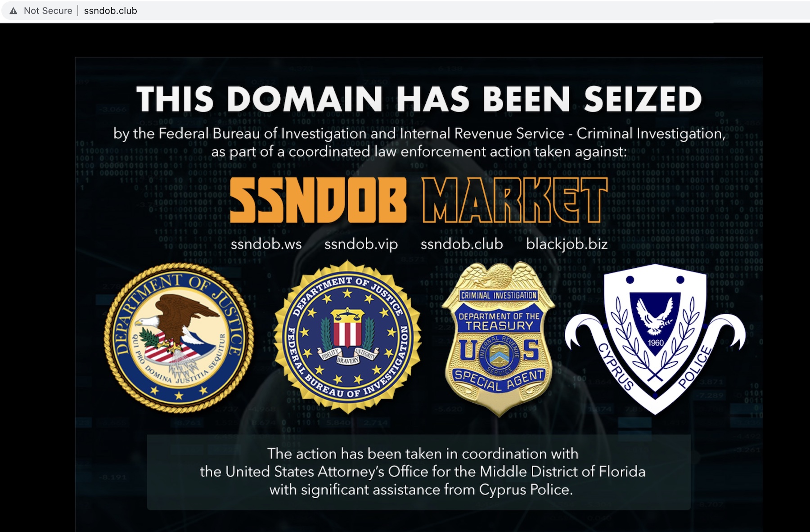The width and height of the screenshot is (810, 532).
Task: Click the Department of Justice seal
Action: [179, 338]
